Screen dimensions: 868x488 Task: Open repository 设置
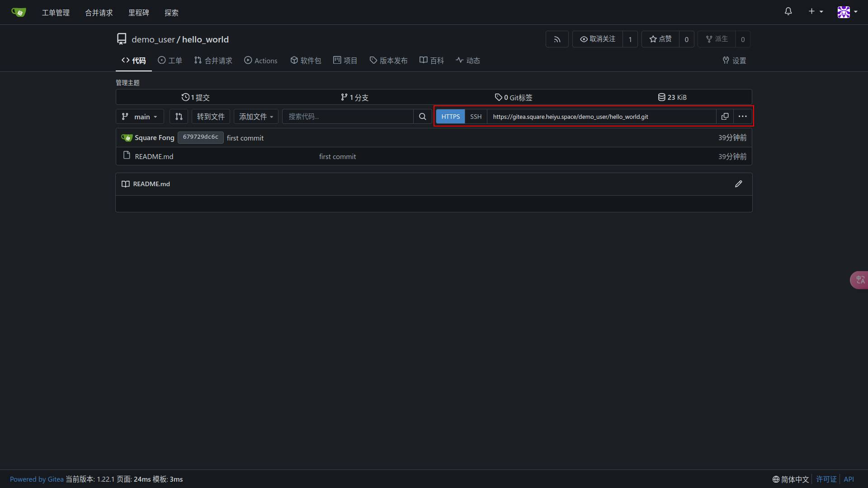[x=734, y=61]
